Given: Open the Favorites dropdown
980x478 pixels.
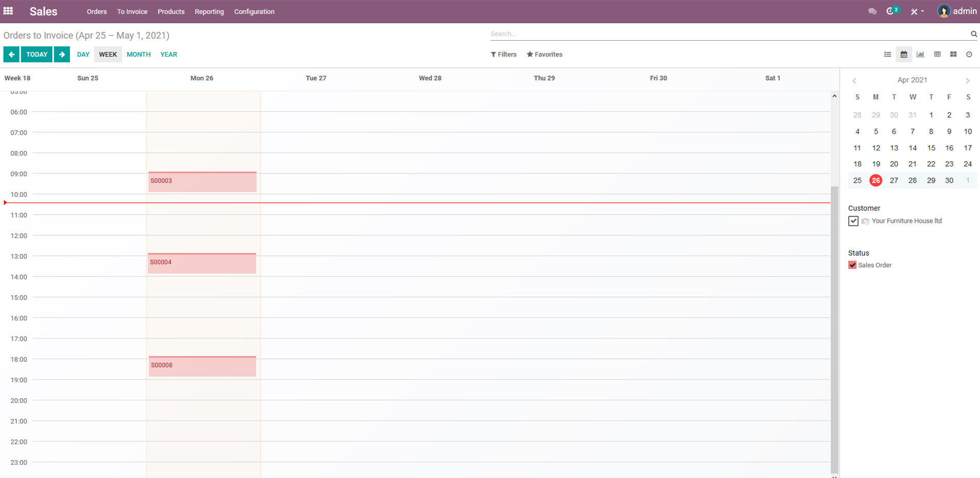Looking at the screenshot, I should click(544, 55).
